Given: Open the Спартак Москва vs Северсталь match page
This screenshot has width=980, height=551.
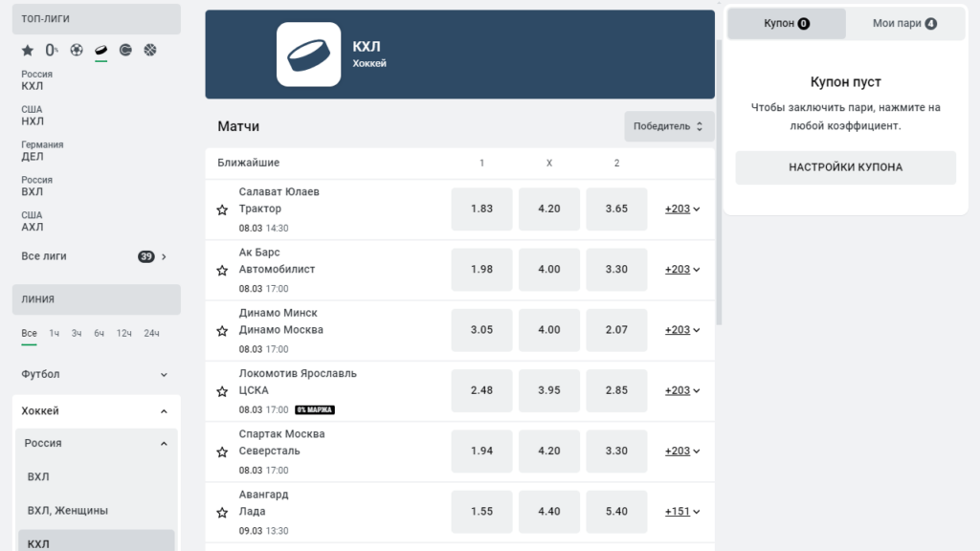Looking at the screenshot, I should 282,442.
